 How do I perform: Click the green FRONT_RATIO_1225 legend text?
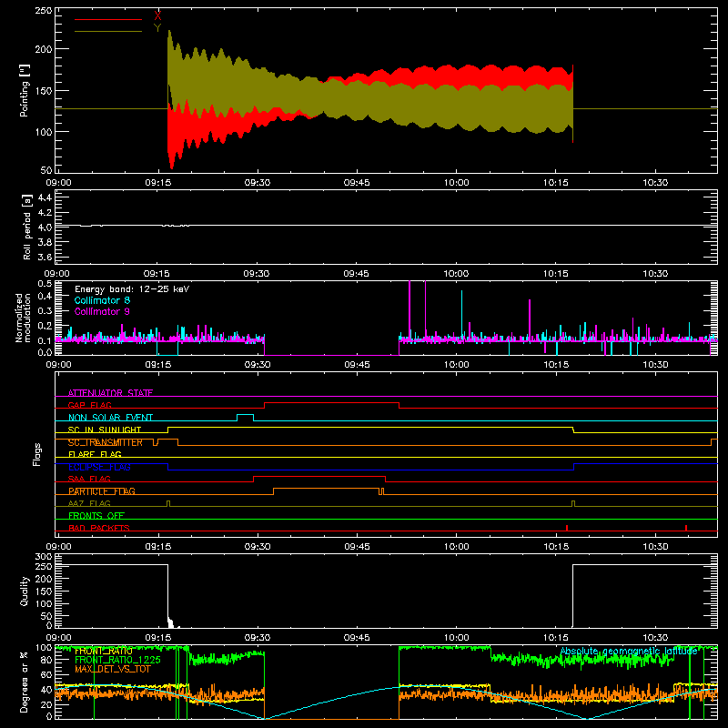[117, 660]
